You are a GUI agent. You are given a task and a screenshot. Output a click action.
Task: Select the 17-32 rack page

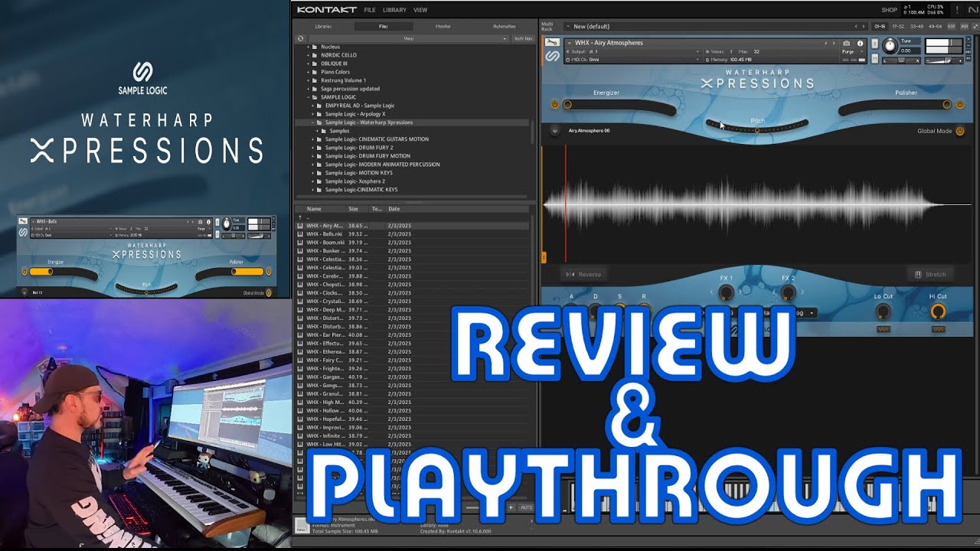click(898, 26)
